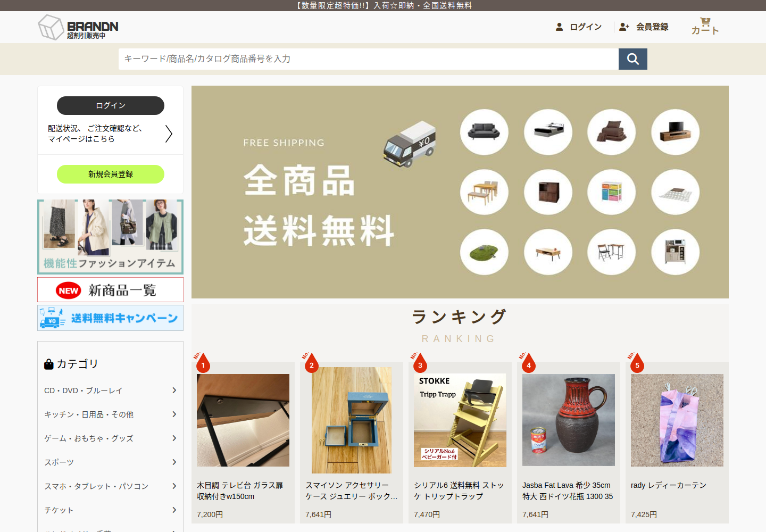
Task: Choose the kotatsu futon circle icon
Action: tap(676, 192)
